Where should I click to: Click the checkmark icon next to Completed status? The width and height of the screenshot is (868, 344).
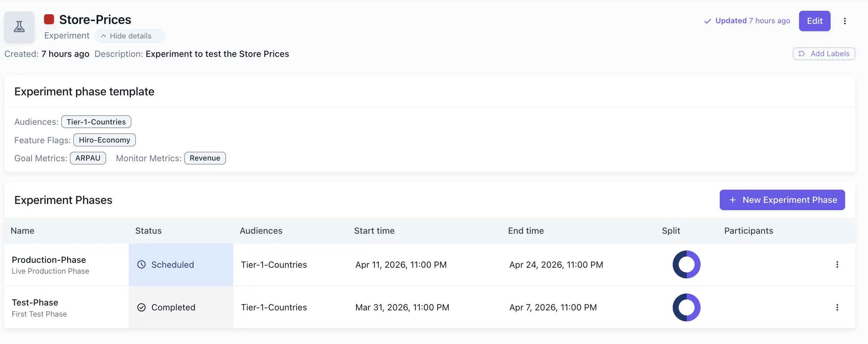point(141,307)
